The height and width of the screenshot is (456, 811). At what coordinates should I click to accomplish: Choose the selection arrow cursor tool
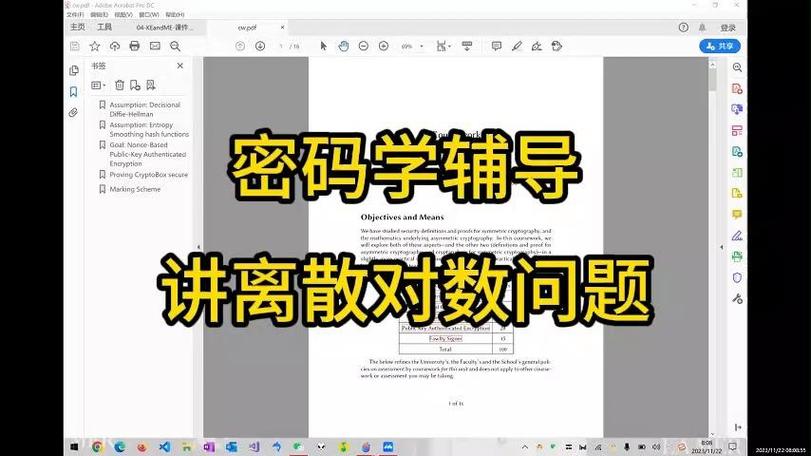coord(323,46)
